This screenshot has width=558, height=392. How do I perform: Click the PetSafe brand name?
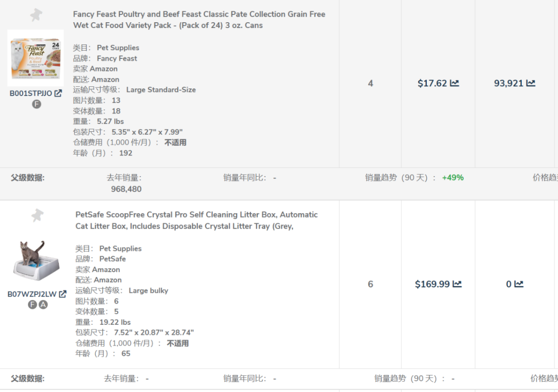coord(112,259)
